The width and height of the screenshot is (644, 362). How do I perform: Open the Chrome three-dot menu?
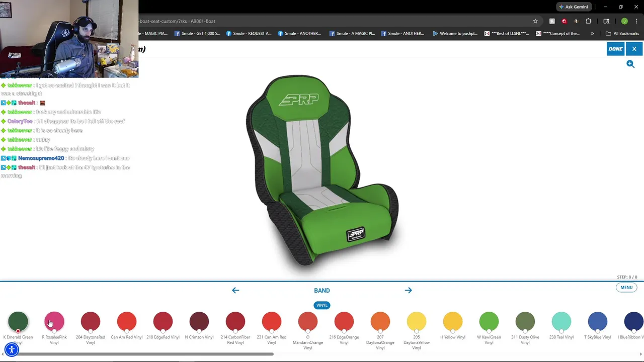(636, 21)
